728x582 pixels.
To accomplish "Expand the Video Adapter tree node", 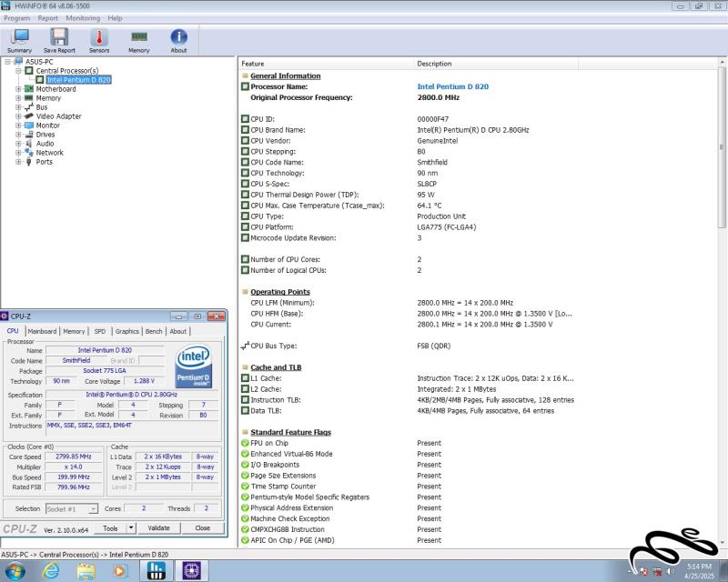I will click(18, 116).
